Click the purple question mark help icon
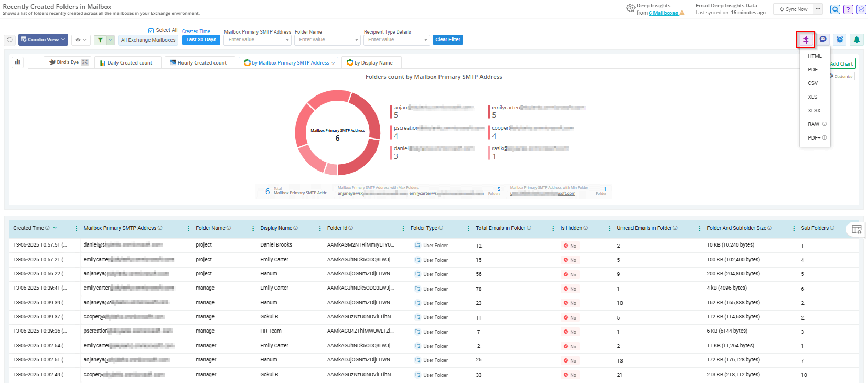 [x=848, y=9]
